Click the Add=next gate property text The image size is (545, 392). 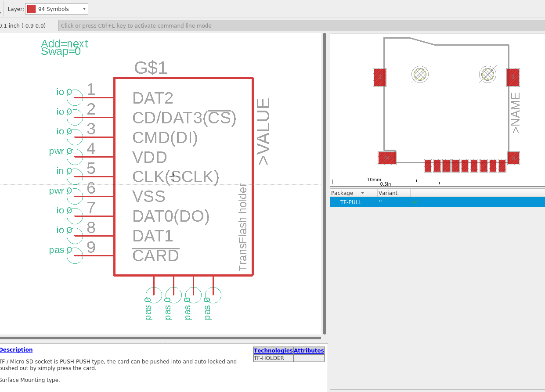[x=65, y=44]
